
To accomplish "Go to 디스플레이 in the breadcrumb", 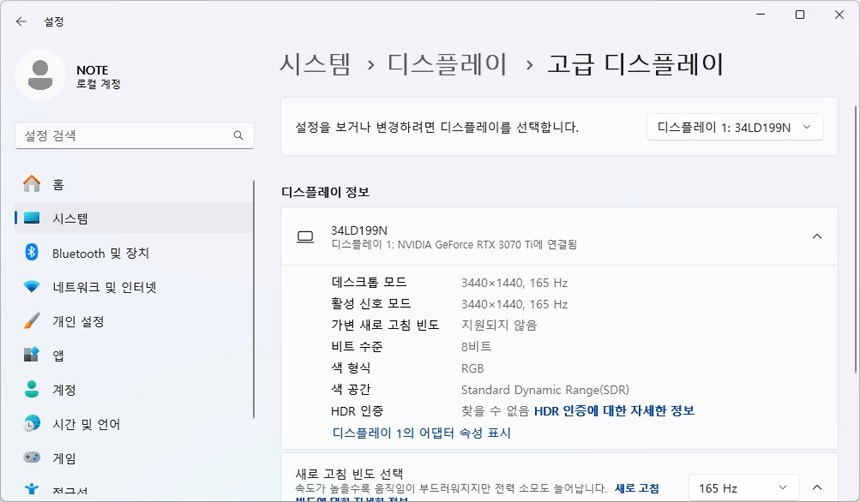I will (447, 65).
